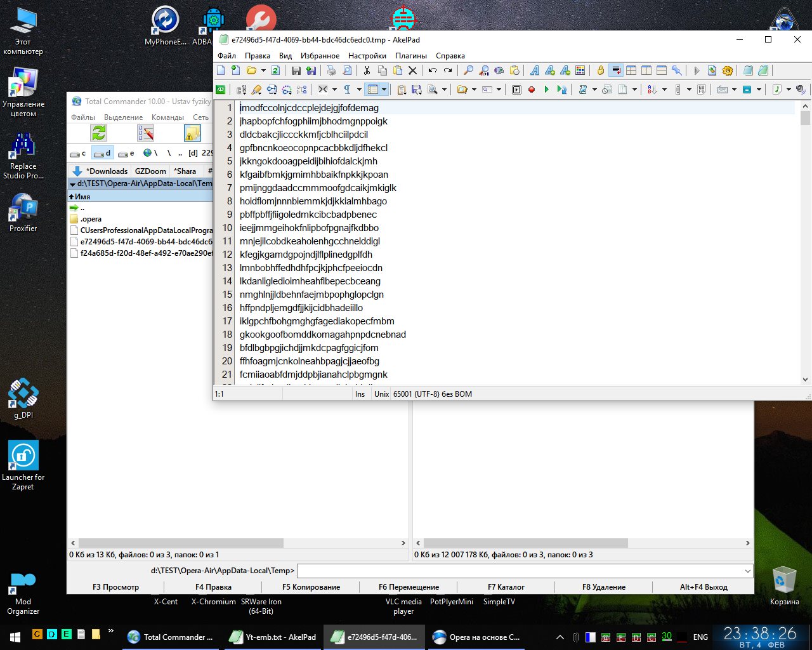The width and height of the screenshot is (812, 650).
Task: Click the Save file icon in AkelPad
Action: pos(296,70)
